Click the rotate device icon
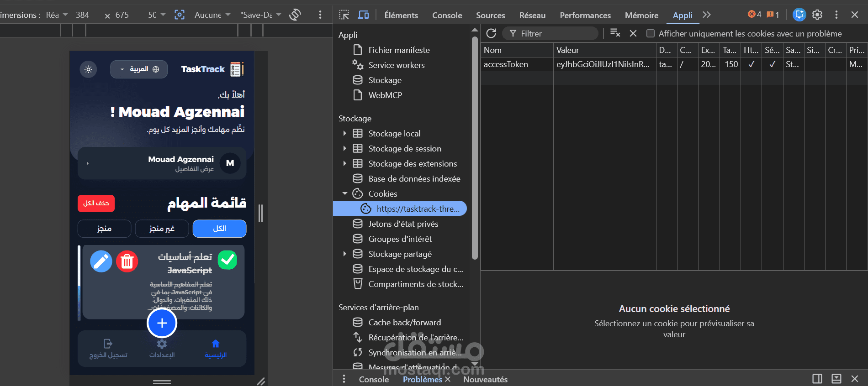This screenshot has height=386, width=868. click(295, 15)
